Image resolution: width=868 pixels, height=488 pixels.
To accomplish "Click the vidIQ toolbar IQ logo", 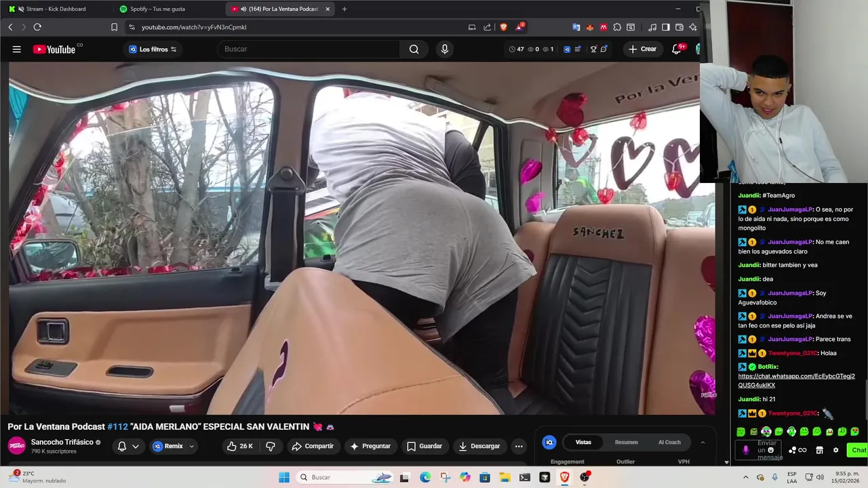I will click(567, 49).
